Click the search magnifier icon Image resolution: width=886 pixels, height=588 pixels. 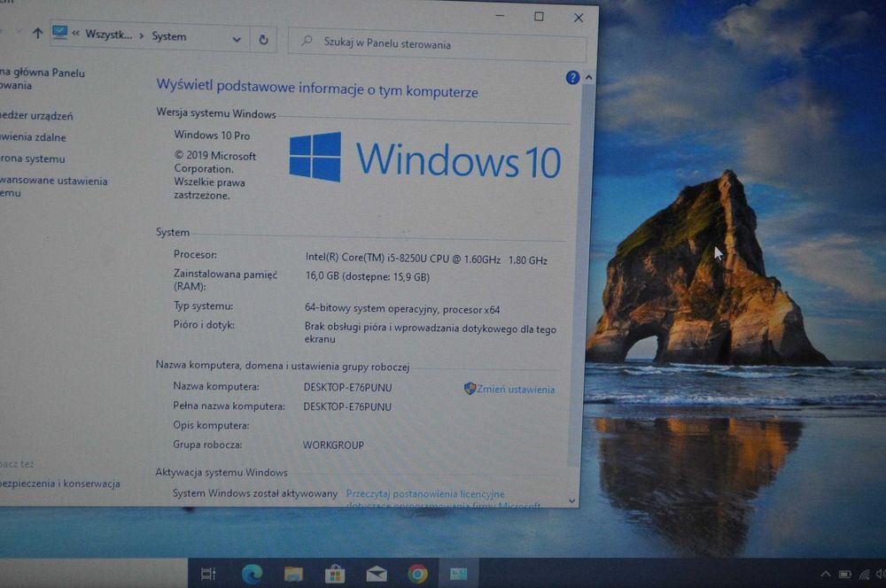click(x=307, y=41)
